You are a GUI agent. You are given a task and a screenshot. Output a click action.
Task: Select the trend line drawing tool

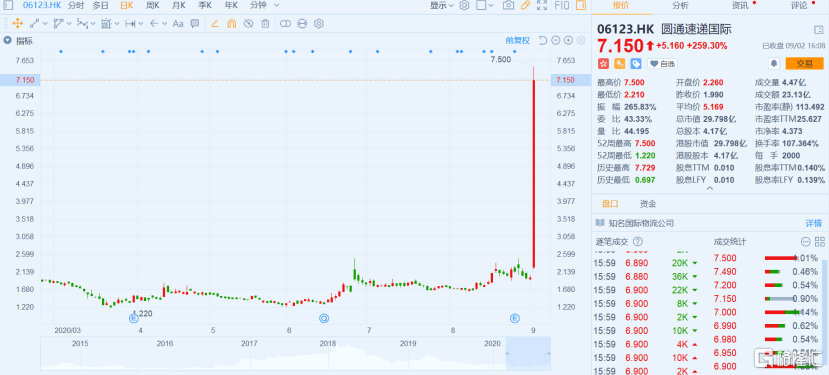[34, 23]
